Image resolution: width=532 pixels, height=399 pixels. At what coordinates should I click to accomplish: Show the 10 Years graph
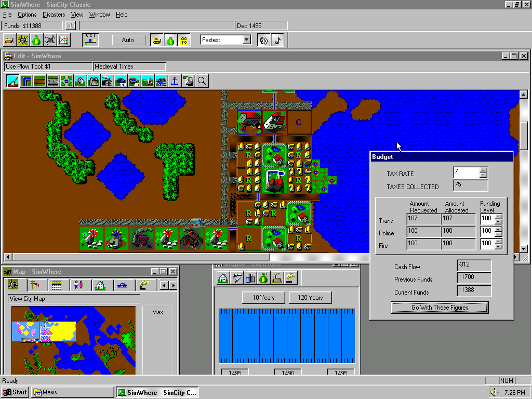coord(263,298)
